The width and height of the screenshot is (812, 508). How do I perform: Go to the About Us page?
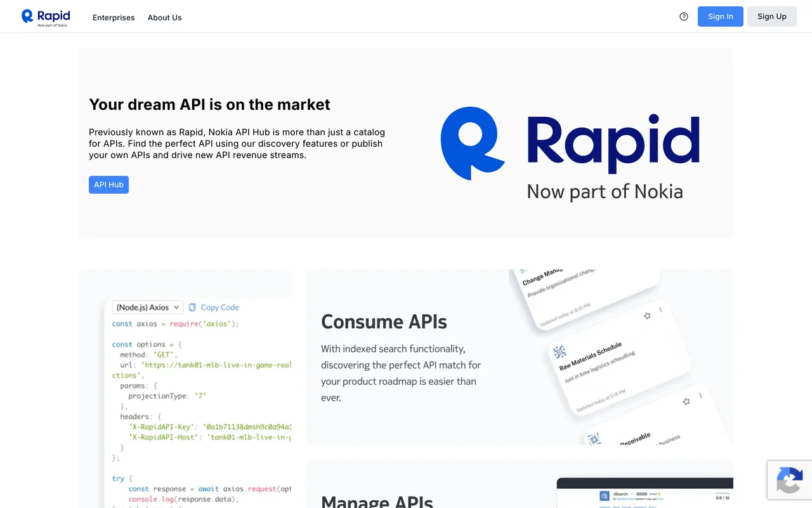[x=165, y=18]
